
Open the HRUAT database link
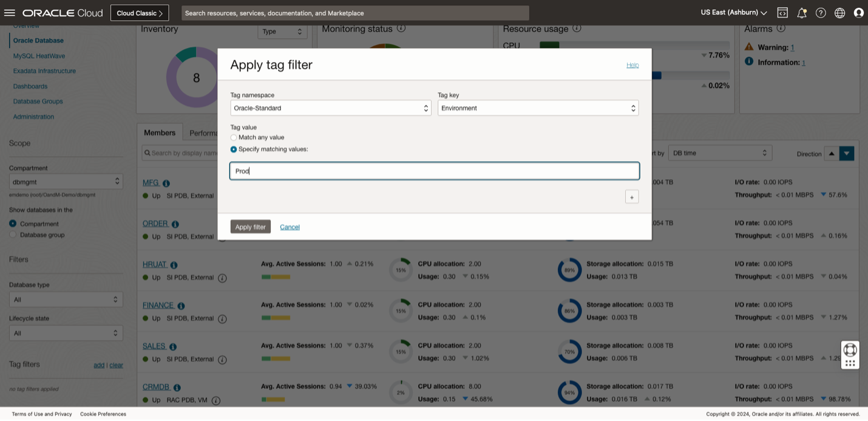[154, 264]
